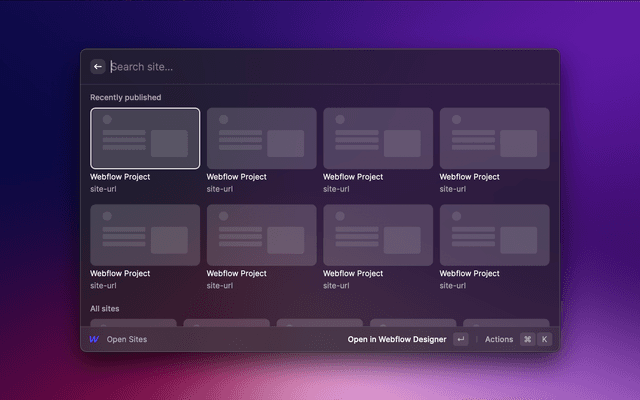
Task: Select last thumbnail in second Recently published row
Action: click(495, 235)
